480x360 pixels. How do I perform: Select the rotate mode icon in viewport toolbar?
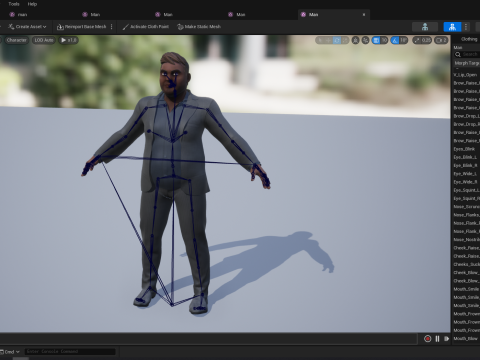click(x=337, y=40)
